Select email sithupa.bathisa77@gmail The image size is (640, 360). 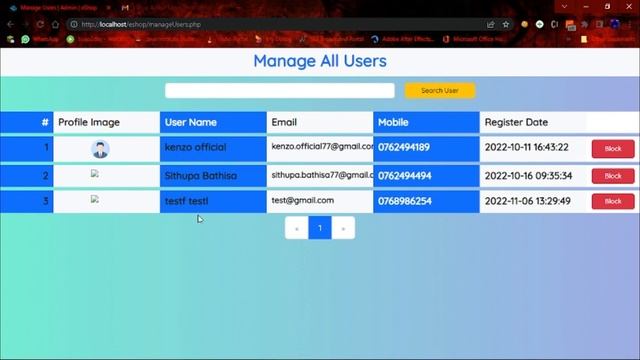click(322, 175)
